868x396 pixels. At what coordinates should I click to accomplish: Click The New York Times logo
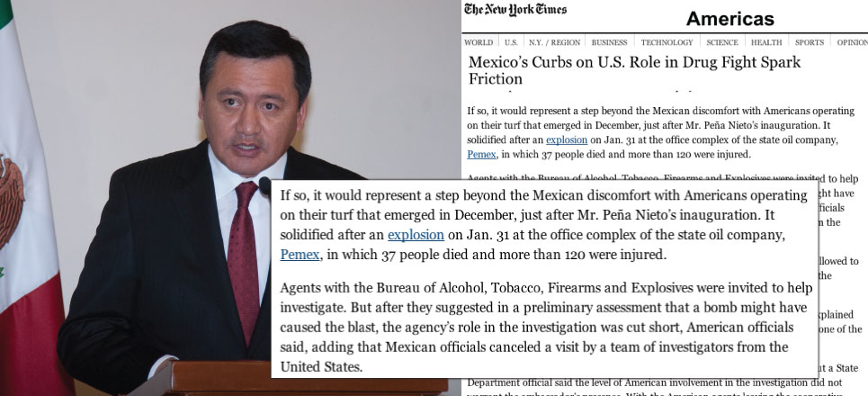(515, 9)
